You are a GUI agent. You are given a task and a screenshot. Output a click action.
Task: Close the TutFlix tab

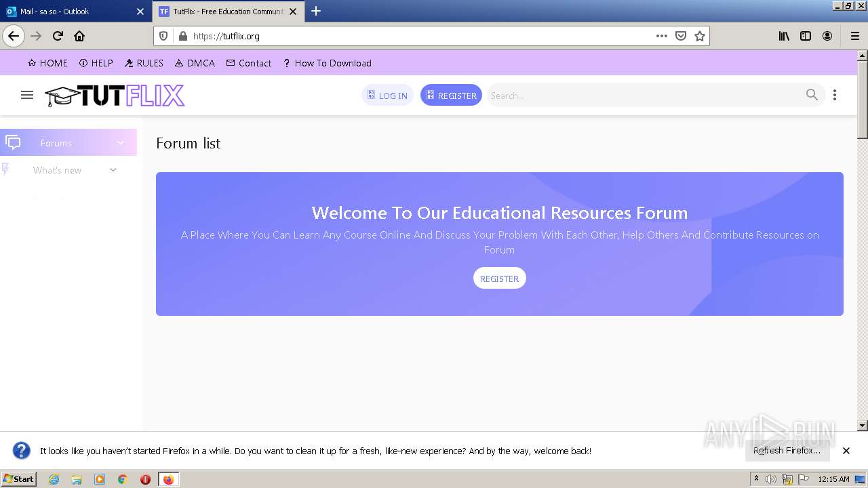tap(293, 12)
